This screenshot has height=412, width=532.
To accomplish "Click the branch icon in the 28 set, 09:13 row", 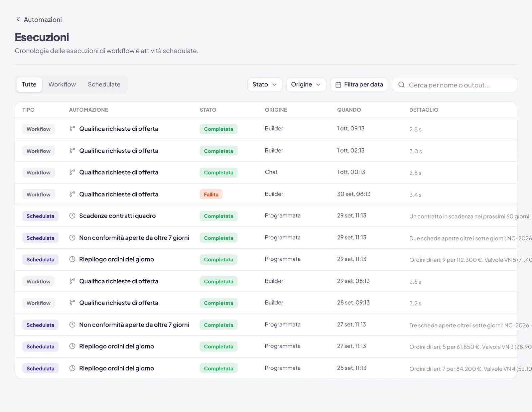I will [x=72, y=303].
